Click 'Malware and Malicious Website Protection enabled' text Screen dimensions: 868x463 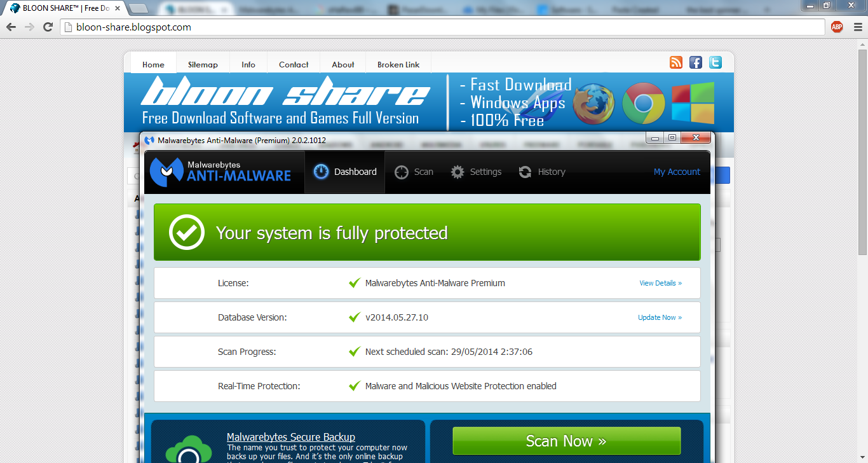461,386
